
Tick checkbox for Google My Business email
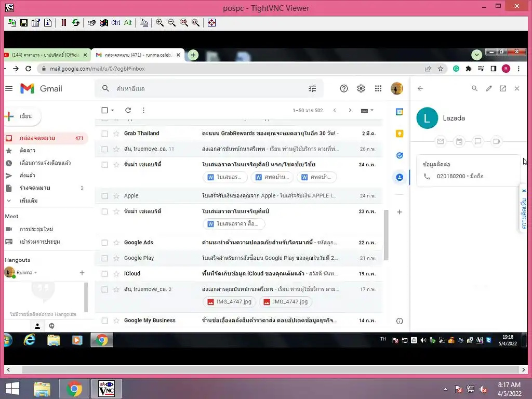click(x=105, y=321)
